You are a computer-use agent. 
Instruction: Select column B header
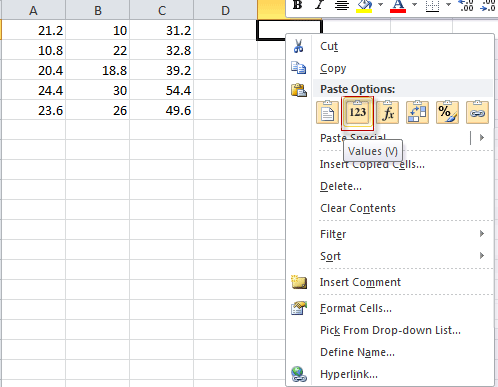pos(98,10)
